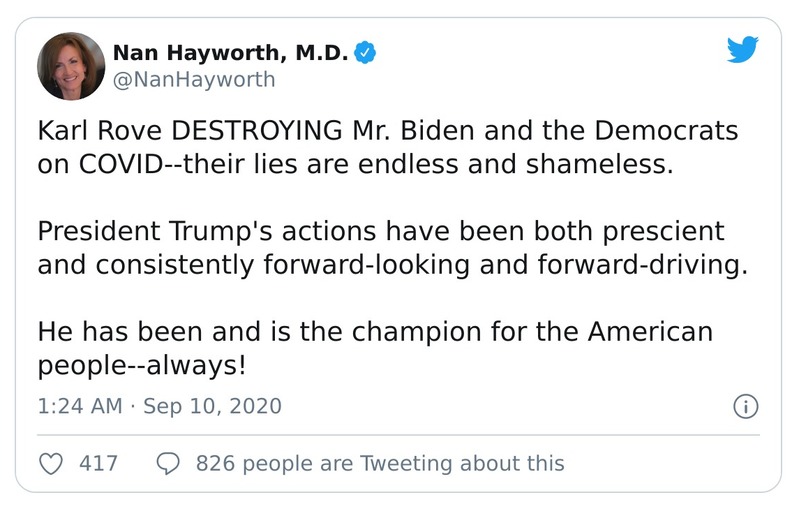Click the 417 likes count
799x509 pixels.
(98, 463)
